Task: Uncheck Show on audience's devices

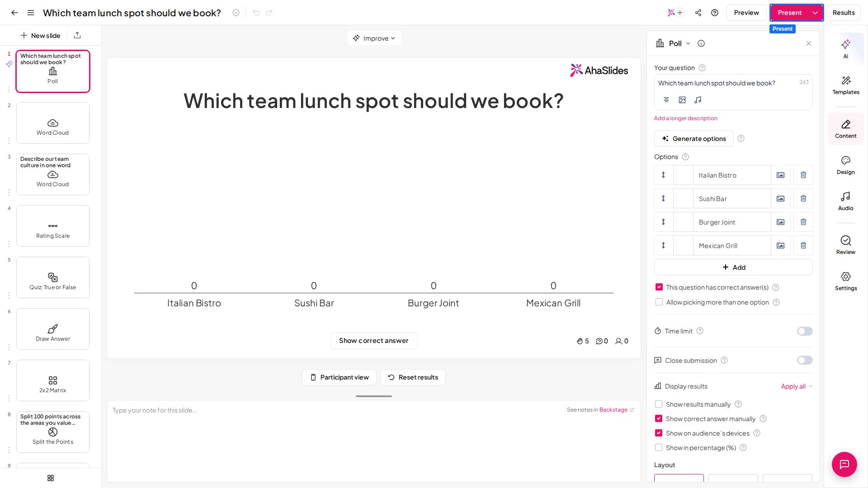Action: tap(659, 433)
